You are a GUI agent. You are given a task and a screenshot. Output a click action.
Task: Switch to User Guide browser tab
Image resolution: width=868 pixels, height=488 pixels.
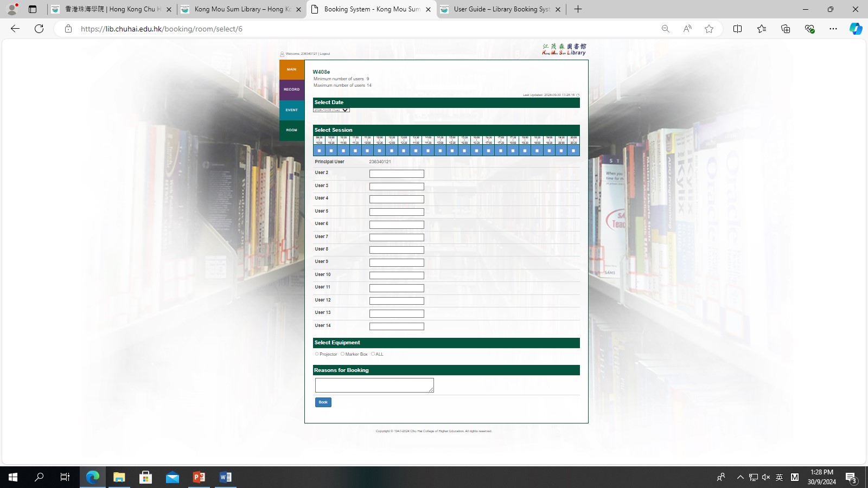click(501, 9)
